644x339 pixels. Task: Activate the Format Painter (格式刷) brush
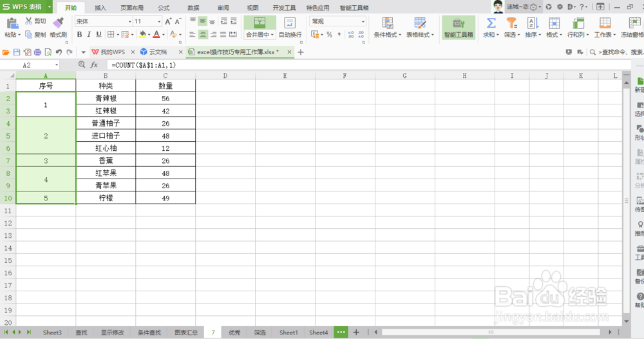59,23
